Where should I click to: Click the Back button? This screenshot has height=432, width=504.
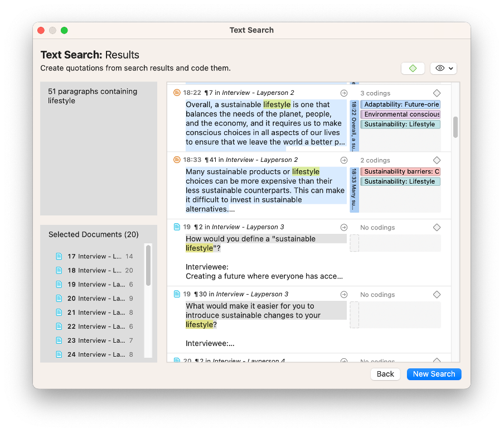click(385, 374)
